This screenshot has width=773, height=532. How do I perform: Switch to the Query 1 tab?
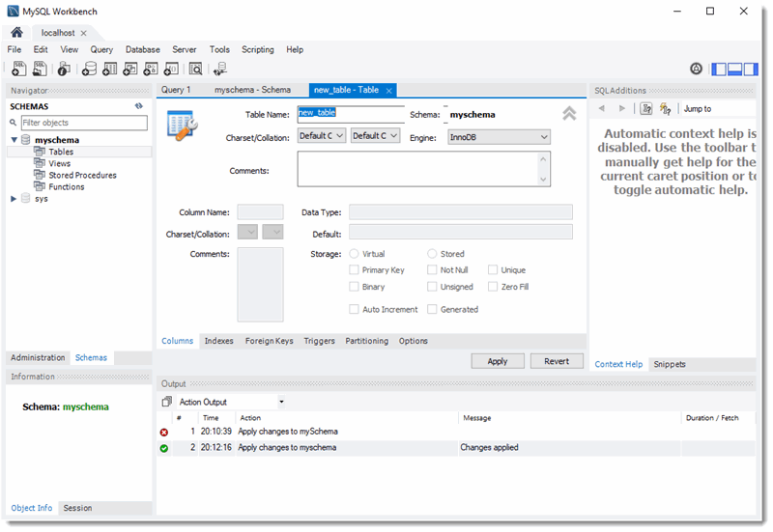[x=176, y=90]
